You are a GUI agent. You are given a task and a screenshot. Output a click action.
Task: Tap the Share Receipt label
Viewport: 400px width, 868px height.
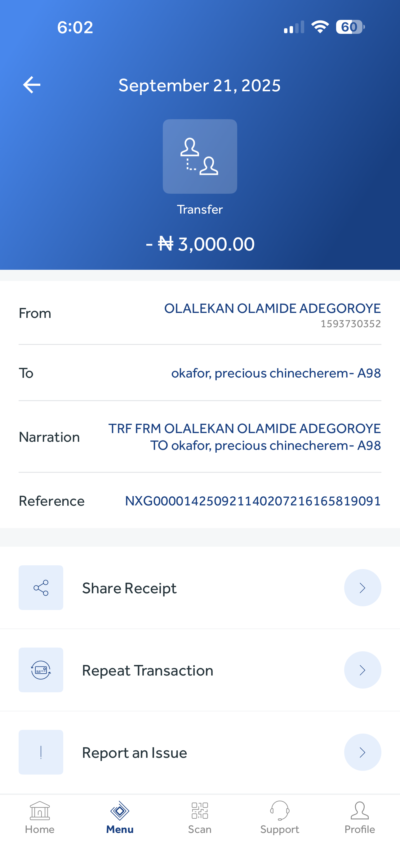(129, 588)
